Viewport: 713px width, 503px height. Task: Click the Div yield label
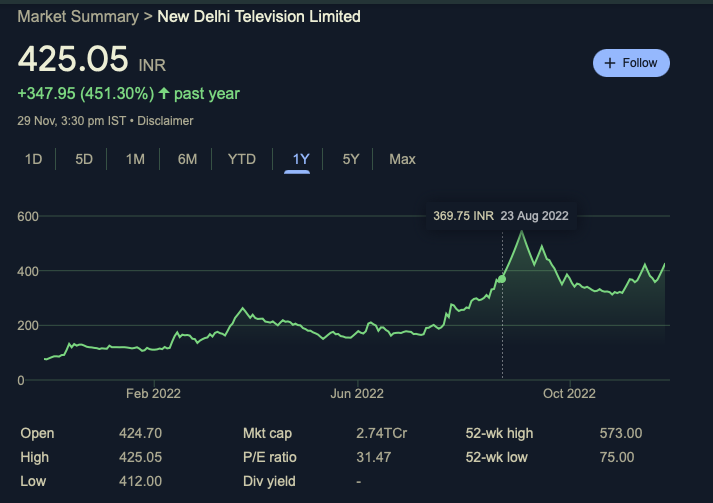coord(269,481)
